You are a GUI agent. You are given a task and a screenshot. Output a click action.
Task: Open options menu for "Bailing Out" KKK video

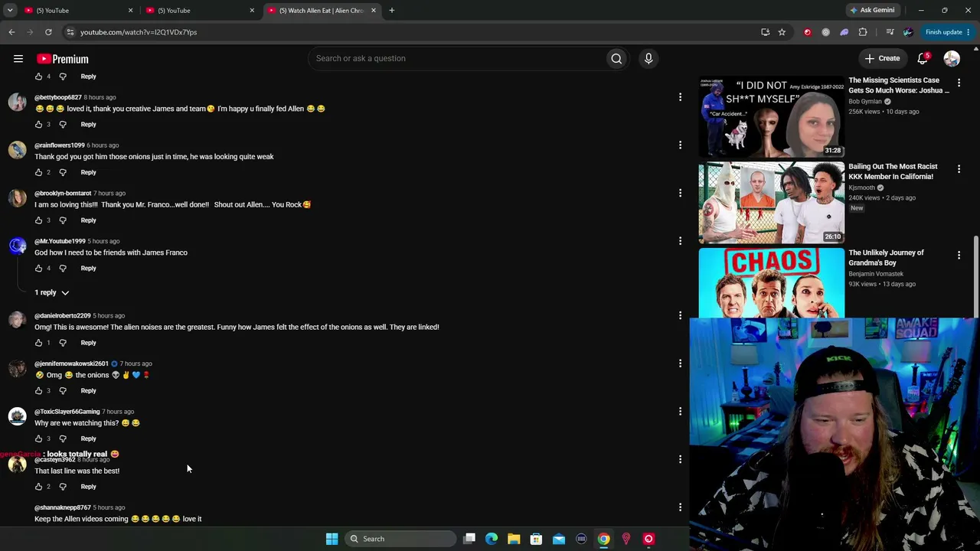(x=959, y=168)
